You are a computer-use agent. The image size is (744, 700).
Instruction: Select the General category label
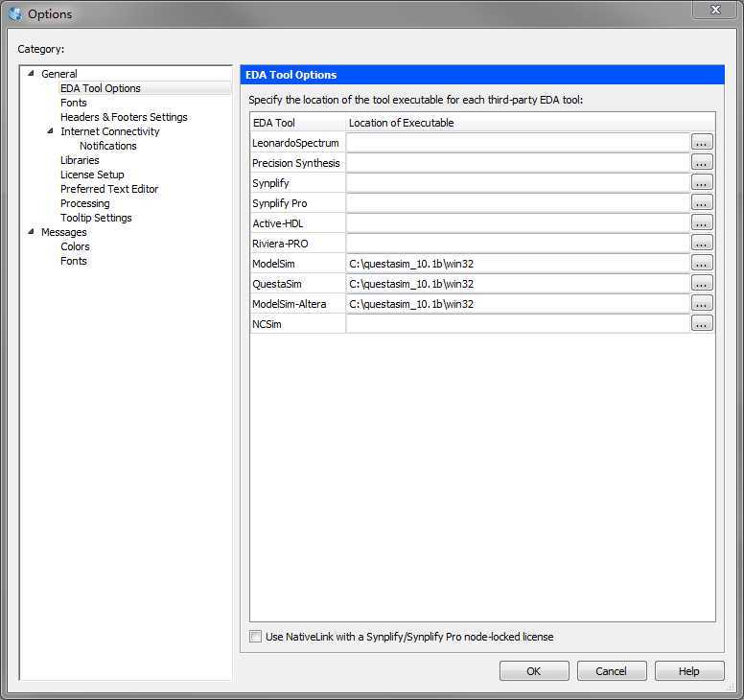(x=59, y=74)
